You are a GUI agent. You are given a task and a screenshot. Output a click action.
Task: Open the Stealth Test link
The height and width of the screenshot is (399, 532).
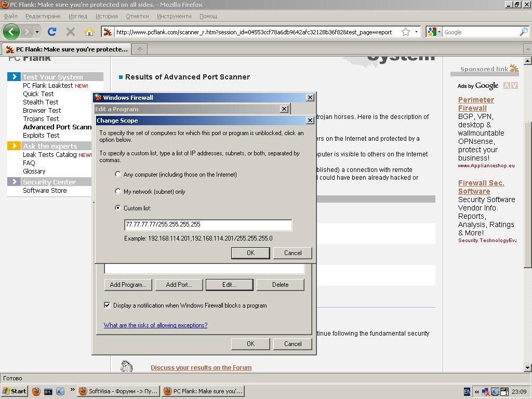[41, 102]
